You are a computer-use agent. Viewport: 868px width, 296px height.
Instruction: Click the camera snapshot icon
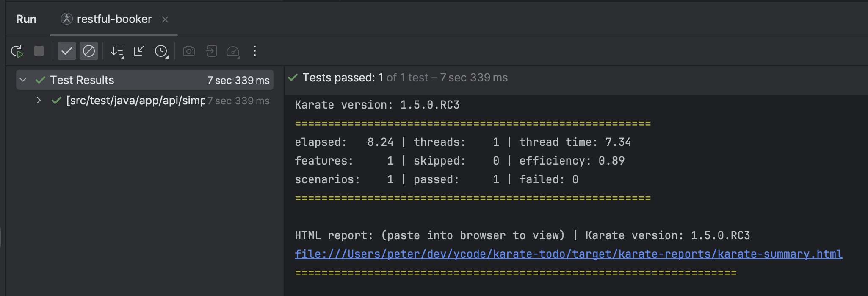[x=189, y=51]
